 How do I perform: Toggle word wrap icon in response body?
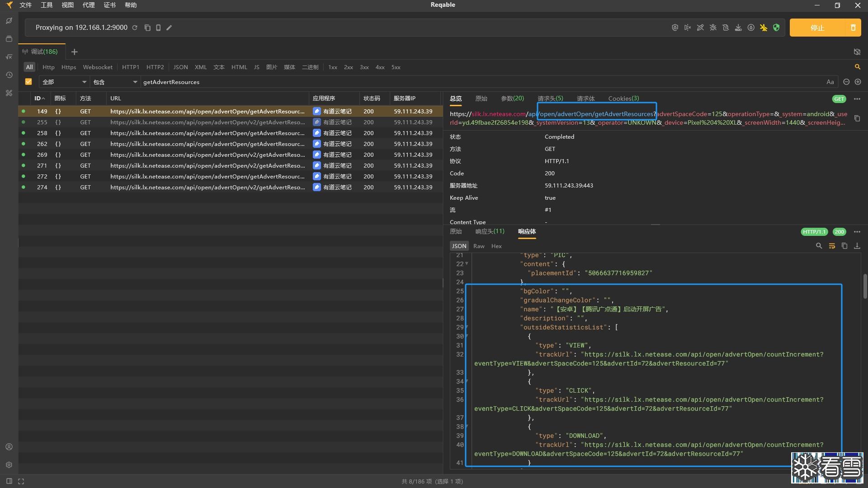(831, 246)
